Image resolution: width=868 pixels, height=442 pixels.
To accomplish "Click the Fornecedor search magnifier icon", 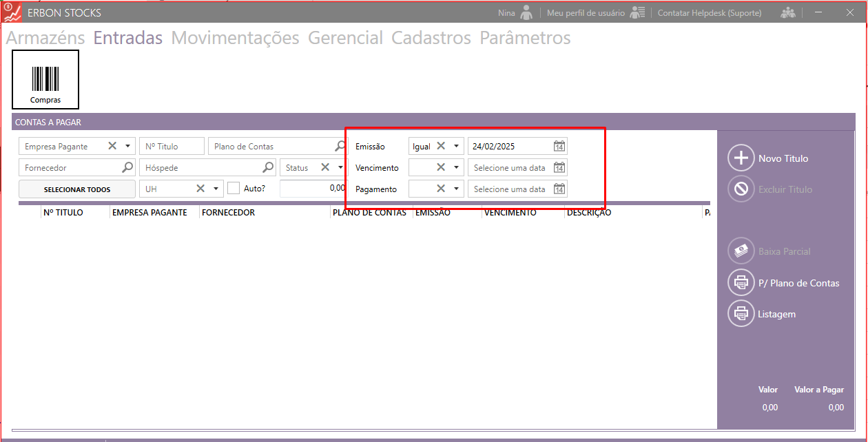I will tap(127, 167).
